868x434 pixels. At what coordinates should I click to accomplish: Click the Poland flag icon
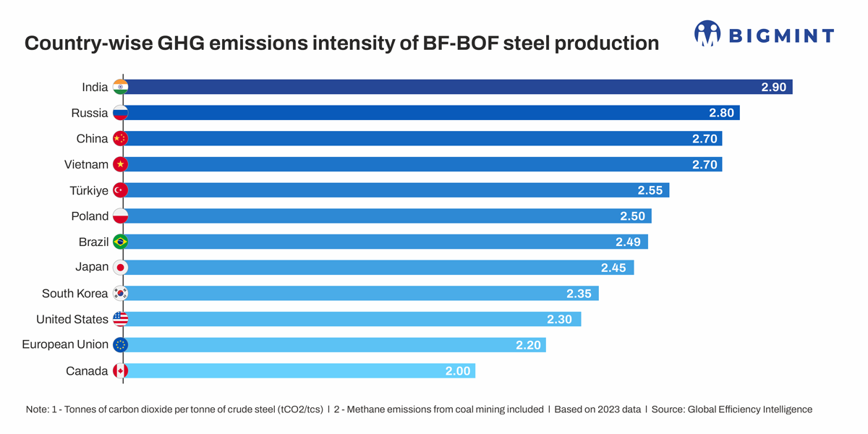click(x=121, y=216)
